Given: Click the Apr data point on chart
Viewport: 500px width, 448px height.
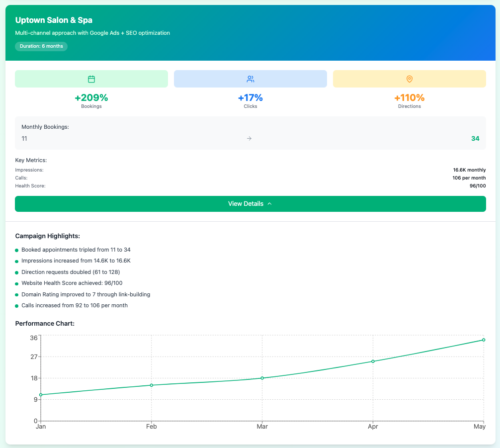Looking at the screenshot, I should click(x=373, y=361).
